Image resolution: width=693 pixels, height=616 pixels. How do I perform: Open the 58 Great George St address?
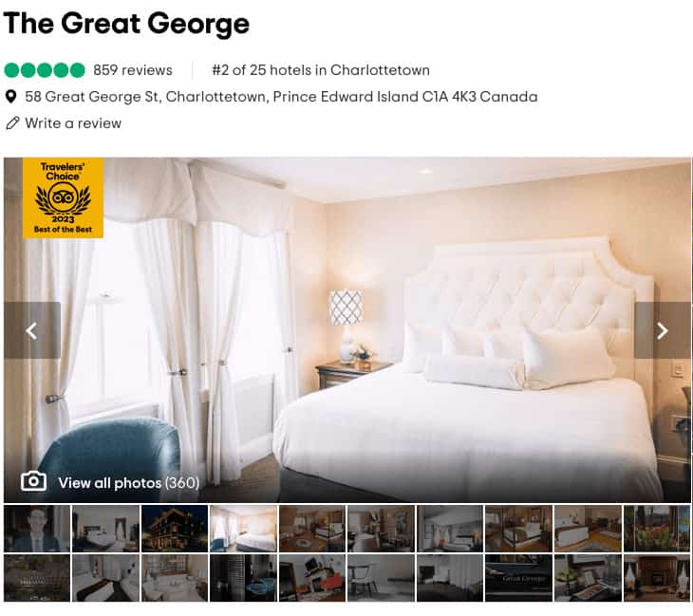281,96
